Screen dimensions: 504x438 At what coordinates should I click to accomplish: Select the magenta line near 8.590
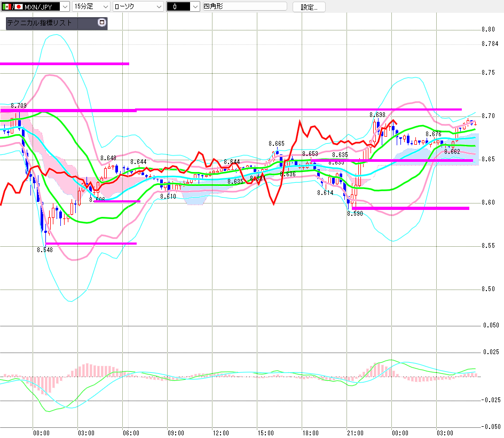point(411,208)
